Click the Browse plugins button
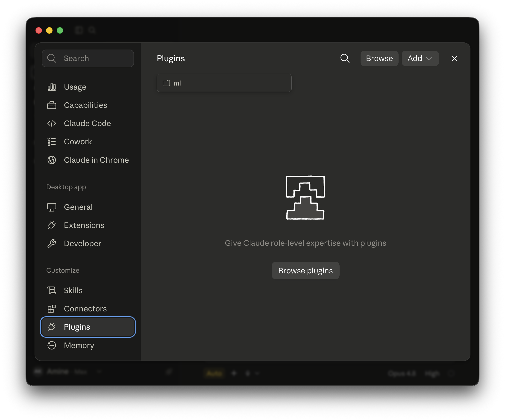The width and height of the screenshot is (505, 420). pos(305,271)
